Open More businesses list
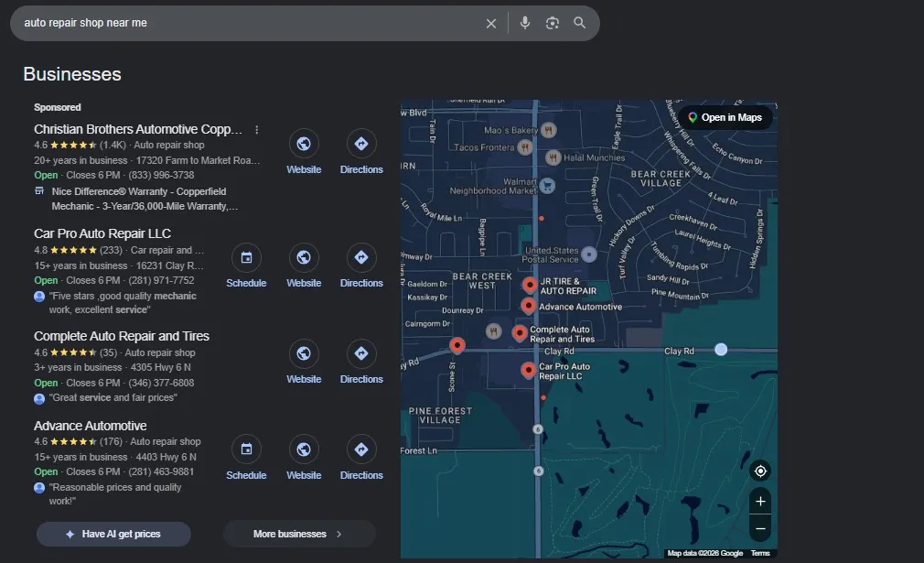The width and height of the screenshot is (924, 563). pyautogui.click(x=299, y=534)
